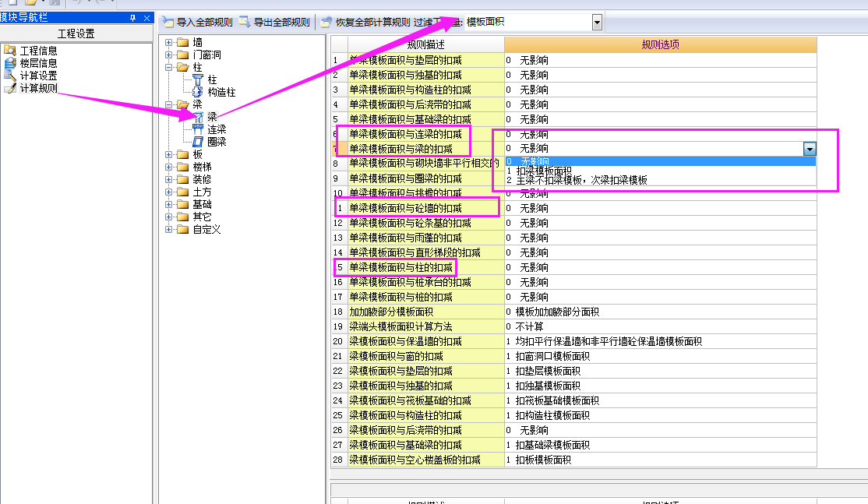Expand the 基础 tree node

169,204
